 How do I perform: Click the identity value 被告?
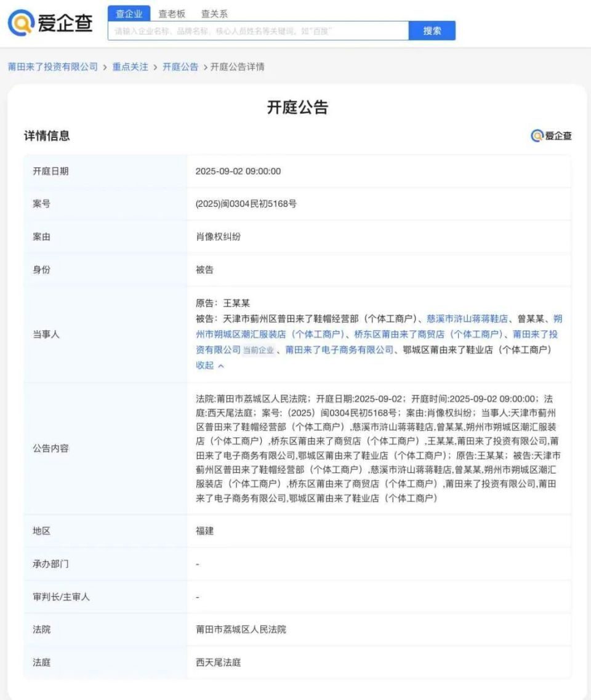204,270
